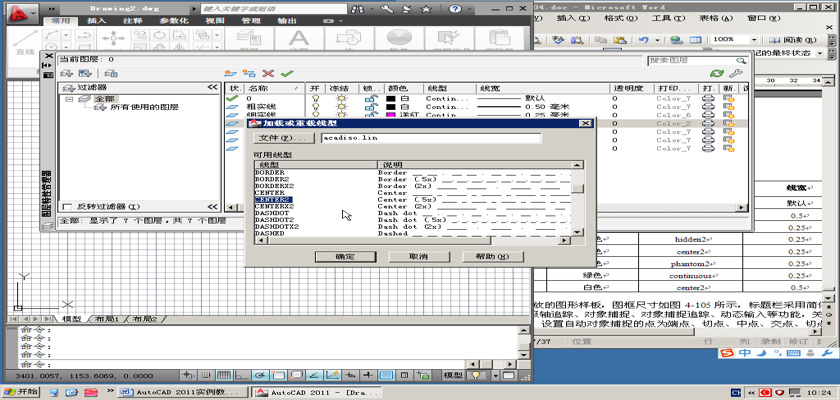Viewport: 840px width, 400px height.
Task: Select 所有使用的图层 tree item
Action: tap(144, 107)
